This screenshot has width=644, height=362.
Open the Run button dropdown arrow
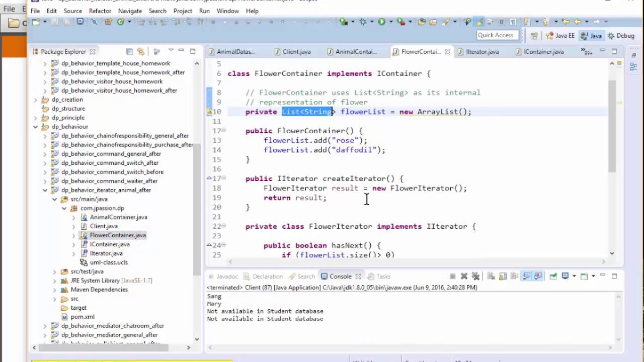[x=391, y=22]
